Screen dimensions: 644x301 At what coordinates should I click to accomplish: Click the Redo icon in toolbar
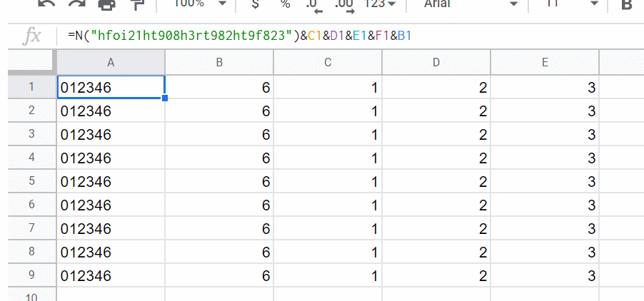coord(76,4)
